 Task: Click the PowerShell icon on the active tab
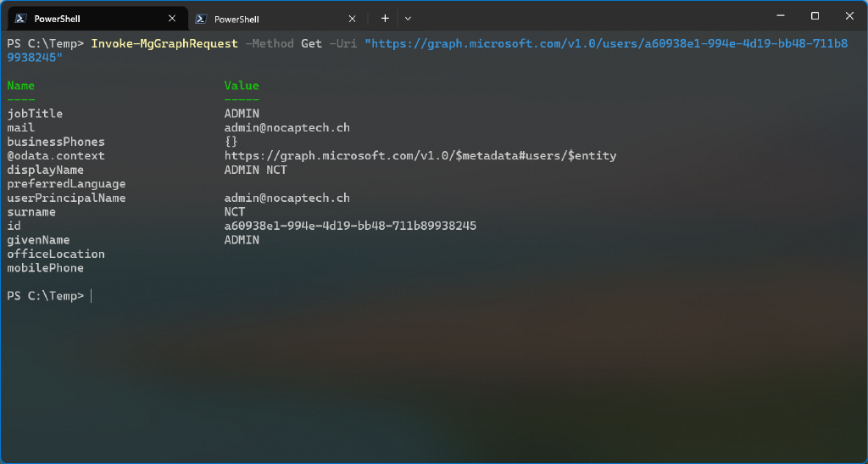[19, 19]
